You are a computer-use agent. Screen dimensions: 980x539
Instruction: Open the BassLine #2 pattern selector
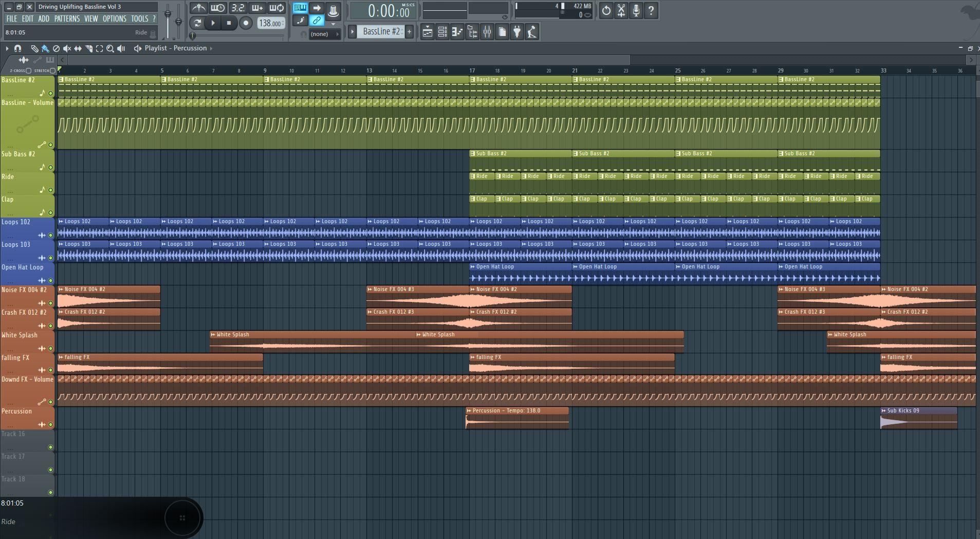(x=380, y=31)
